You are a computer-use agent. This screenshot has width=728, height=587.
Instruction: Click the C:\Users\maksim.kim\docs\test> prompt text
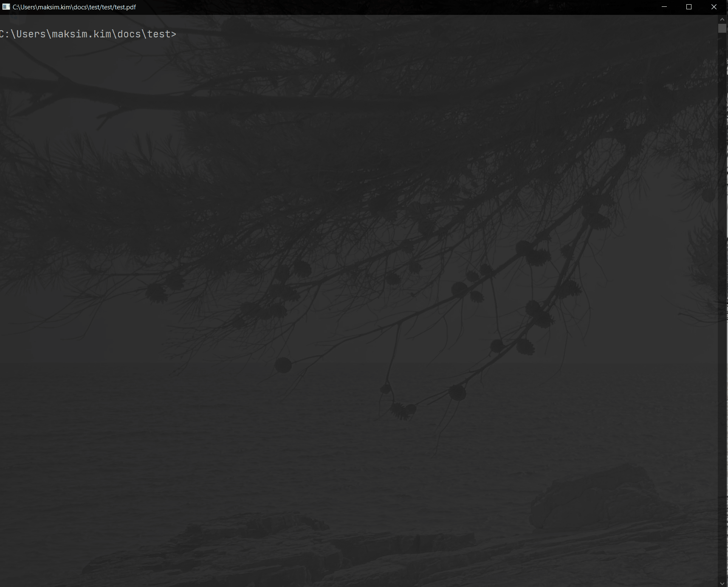click(x=85, y=34)
